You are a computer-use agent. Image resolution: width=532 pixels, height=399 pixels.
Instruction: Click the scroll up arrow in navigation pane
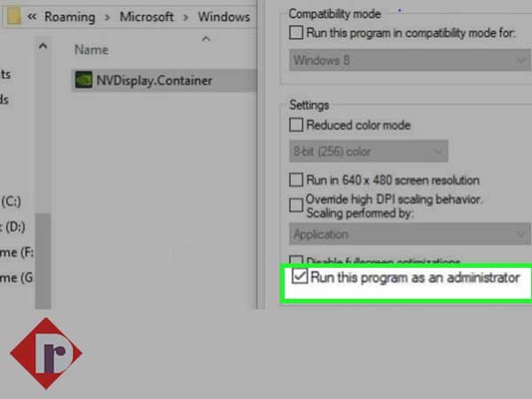[43, 46]
